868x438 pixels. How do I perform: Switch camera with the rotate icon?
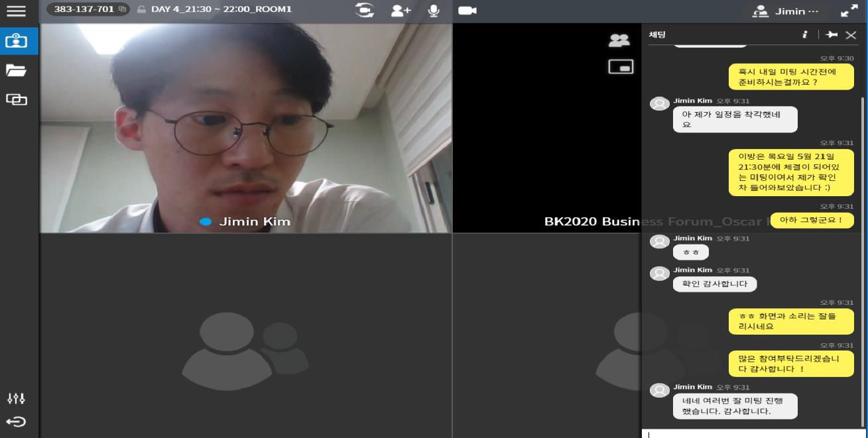point(365,11)
